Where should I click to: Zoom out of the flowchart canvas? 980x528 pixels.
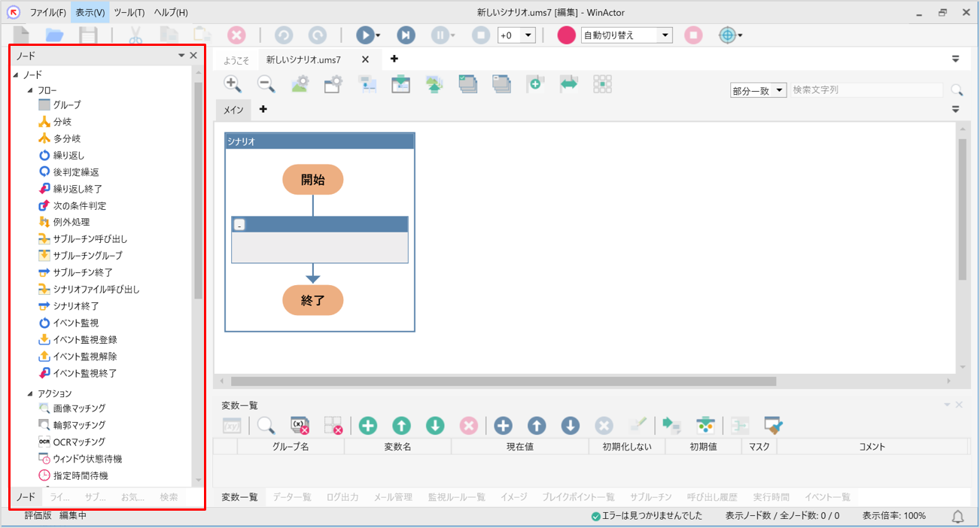(266, 84)
